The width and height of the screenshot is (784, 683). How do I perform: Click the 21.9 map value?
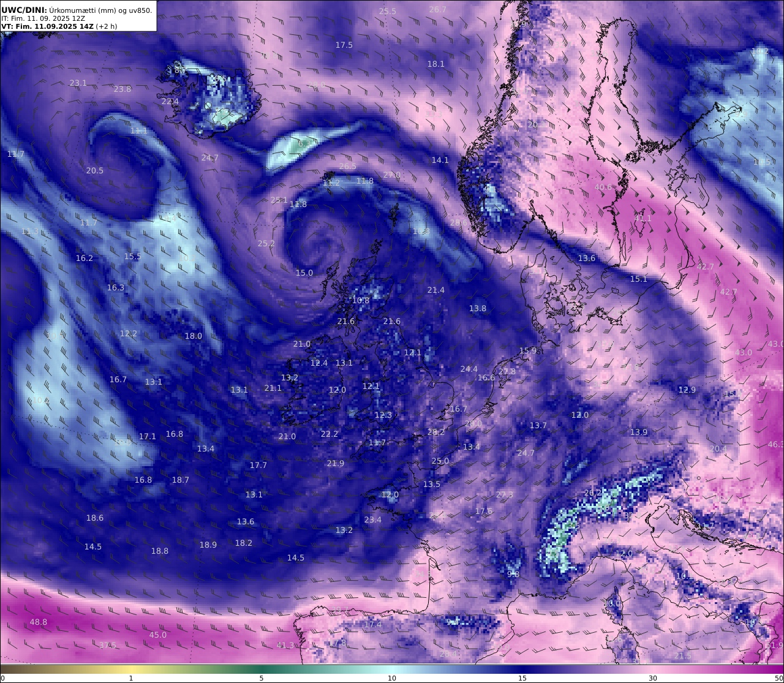pyautogui.click(x=336, y=464)
